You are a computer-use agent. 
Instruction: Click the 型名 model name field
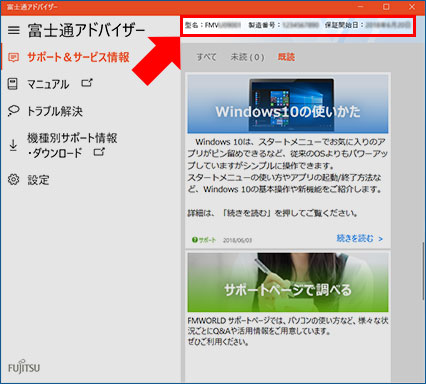(x=213, y=25)
